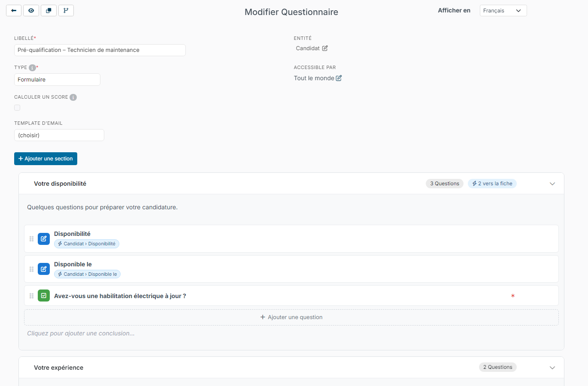The height and width of the screenshot is (386, 588).
Task: Click the 'Modifier Questionnaire' page heading
Action: tap(291, 12)
